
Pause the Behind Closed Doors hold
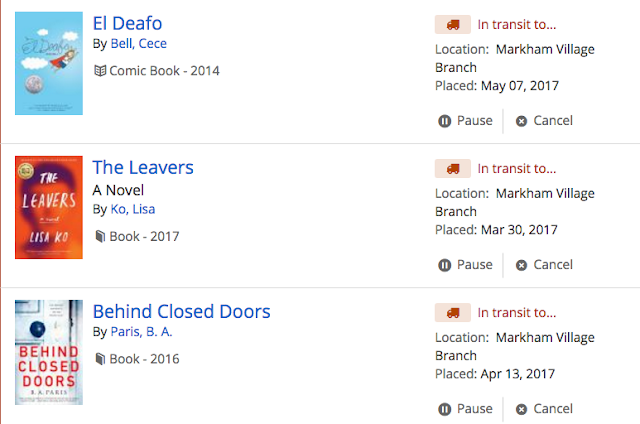click(x=465, y=409)
